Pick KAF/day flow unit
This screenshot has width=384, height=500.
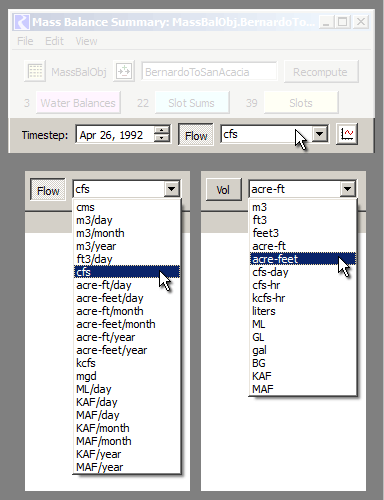click(127, 402)
